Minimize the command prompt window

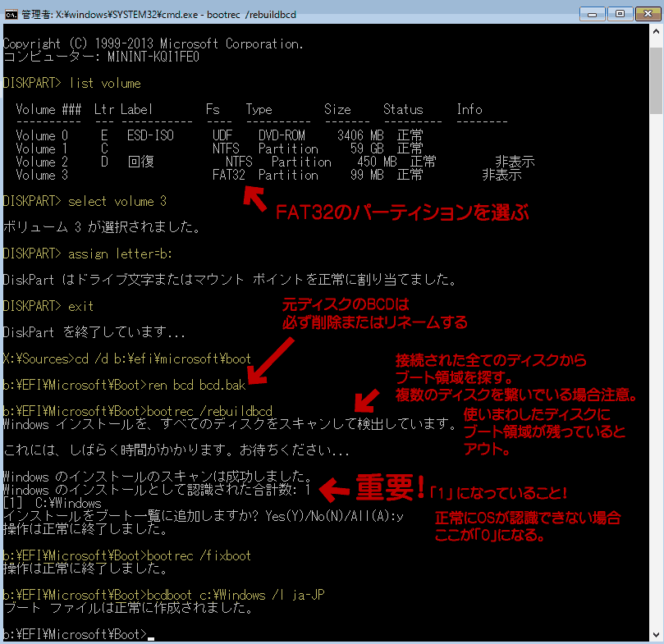[x=592, y=14]
